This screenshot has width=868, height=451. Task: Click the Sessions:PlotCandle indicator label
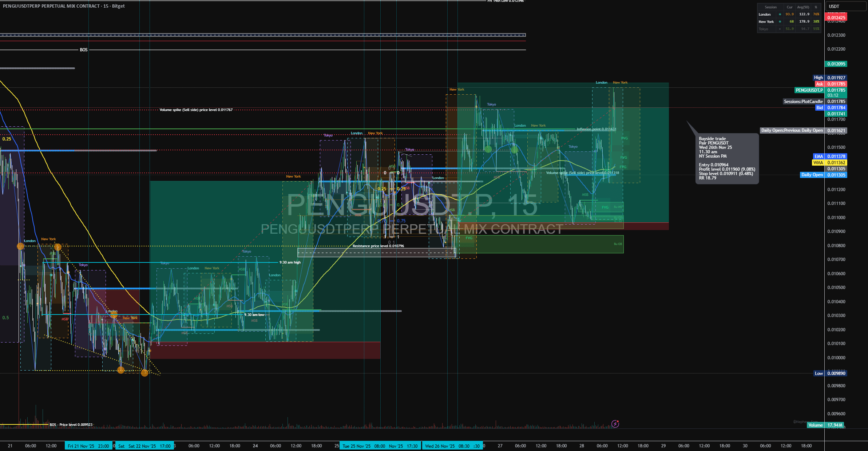pos(803,102)
